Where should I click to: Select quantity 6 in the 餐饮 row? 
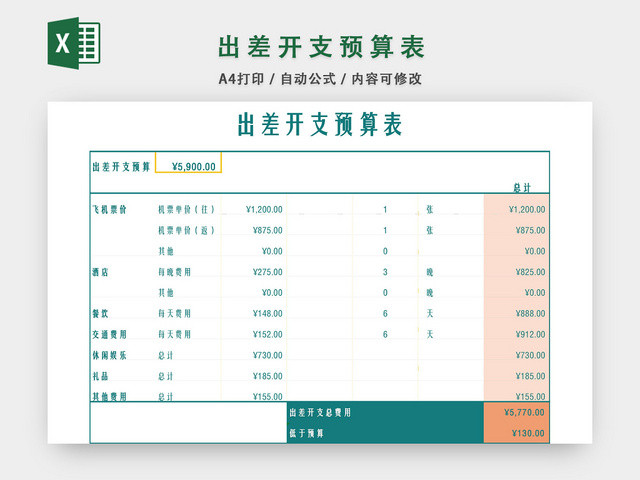[x=385, y=314]
